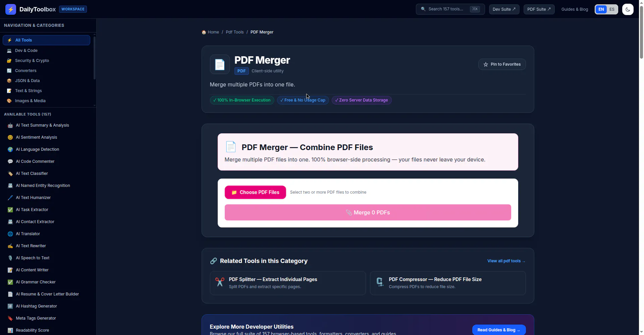644x335 pixels.
Task: Switch language to EN
Action: [601, 9]
